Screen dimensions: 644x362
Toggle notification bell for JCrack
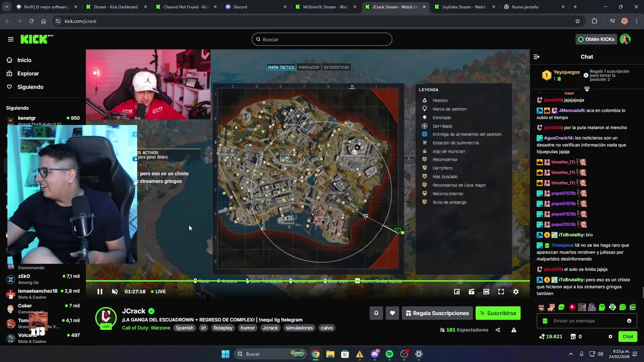(x=376, y=313)
